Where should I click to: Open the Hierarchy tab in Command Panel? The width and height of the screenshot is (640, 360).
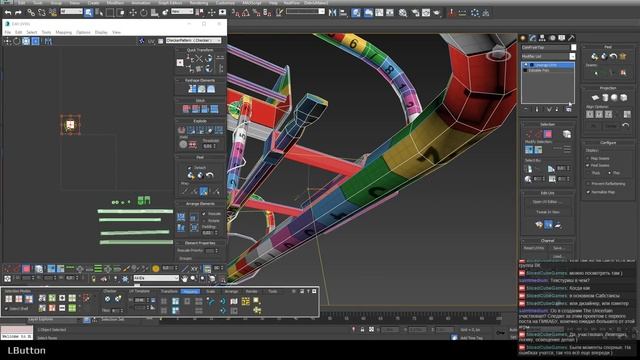pos(542,38)
